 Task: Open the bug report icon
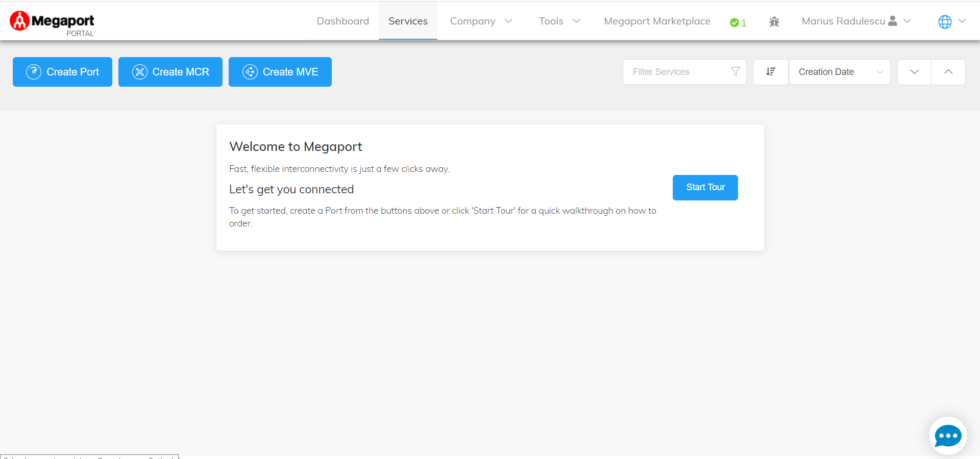(774, 21)
